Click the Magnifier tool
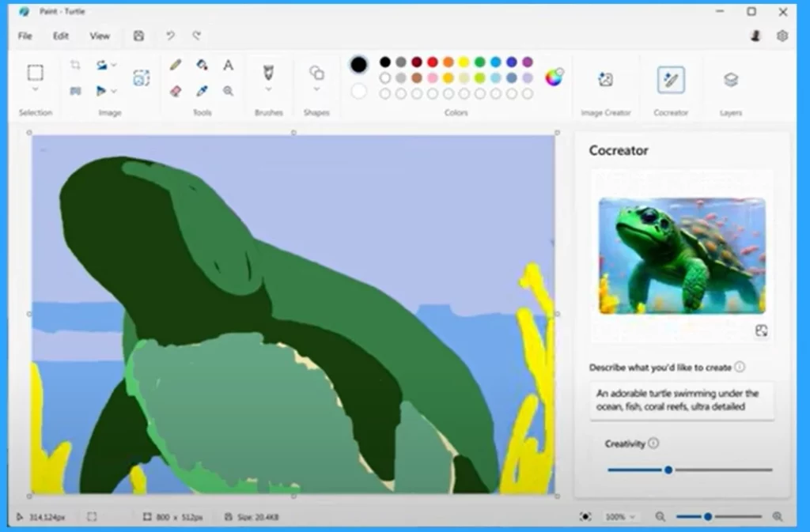Image resolution: width=810 pixels, height=532 pixels. [x=228, y=91]
